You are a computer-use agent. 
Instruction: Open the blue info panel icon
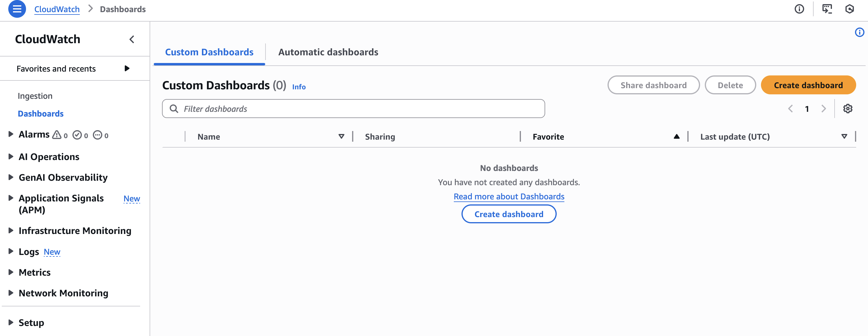point(859,32)
